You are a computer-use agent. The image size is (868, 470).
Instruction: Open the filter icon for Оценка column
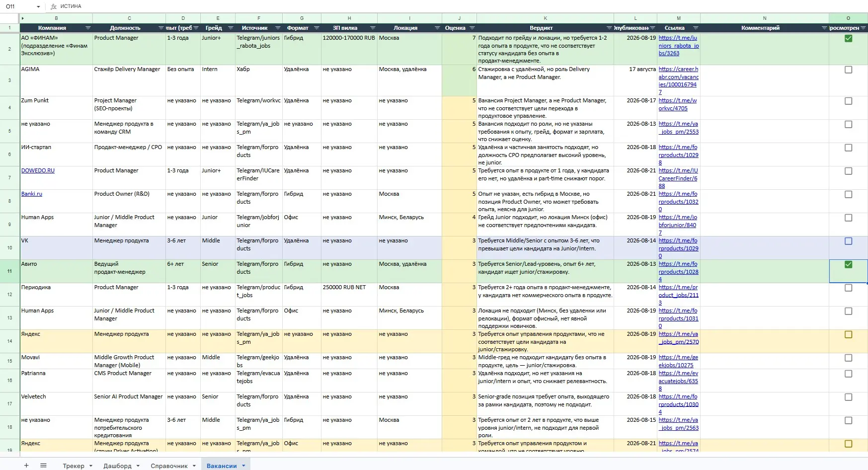pos(472,28)
